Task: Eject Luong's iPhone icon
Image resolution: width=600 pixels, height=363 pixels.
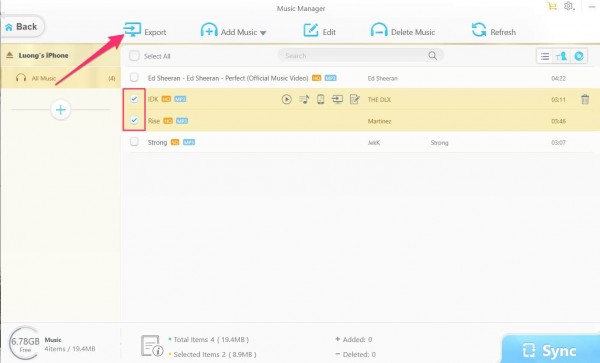Action: pyautogui.click(x=10, y=55)
